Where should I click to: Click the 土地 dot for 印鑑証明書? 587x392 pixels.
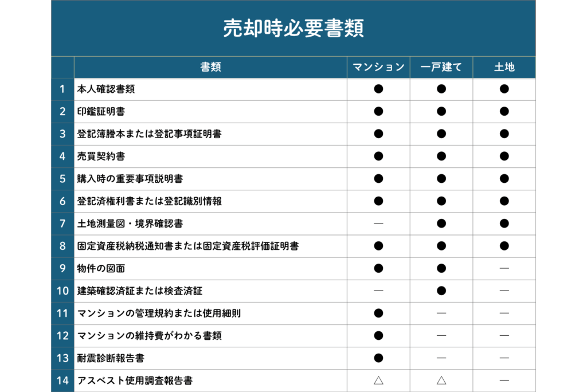point(504,112)
